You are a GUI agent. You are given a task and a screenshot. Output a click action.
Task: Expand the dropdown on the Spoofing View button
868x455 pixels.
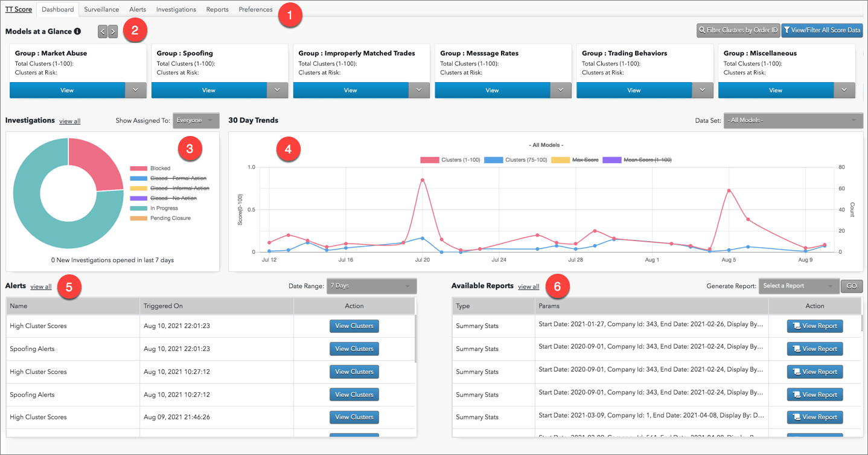point(278,89)
